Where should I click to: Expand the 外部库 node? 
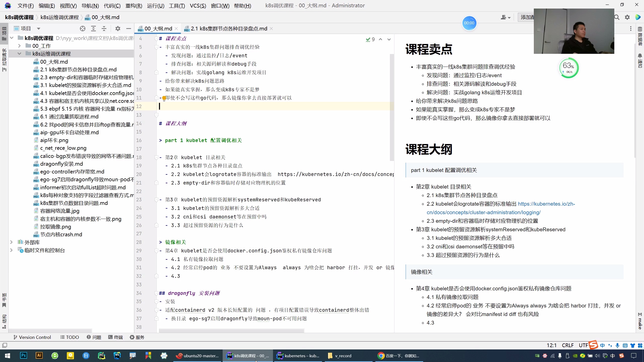point(11,242)
